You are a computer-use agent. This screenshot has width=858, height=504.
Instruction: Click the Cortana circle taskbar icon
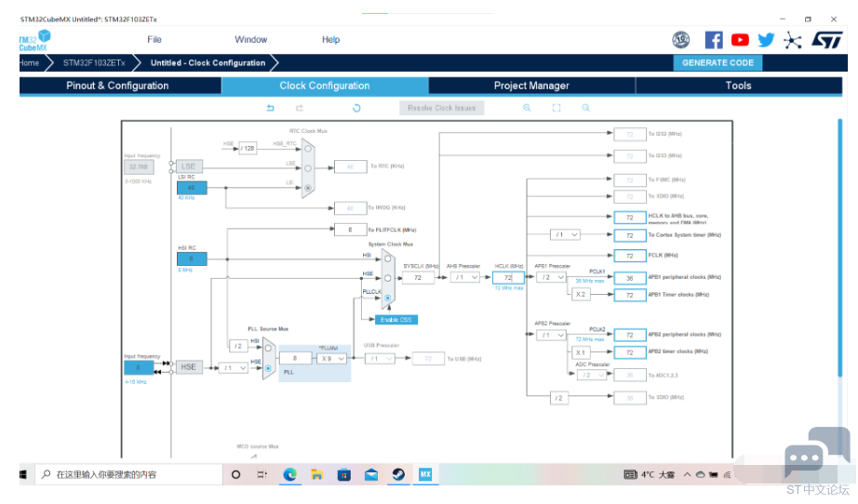pos(235,474)
